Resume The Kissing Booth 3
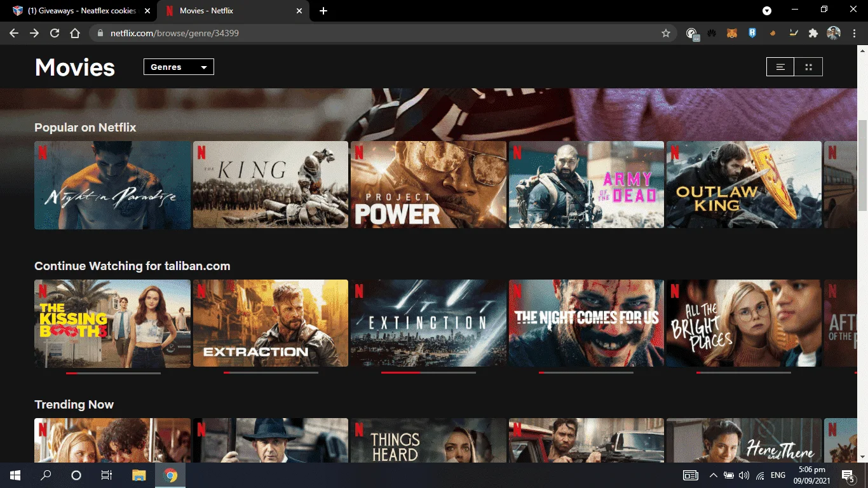This screenshot has width=868, height=488. [x=112, y=323]
